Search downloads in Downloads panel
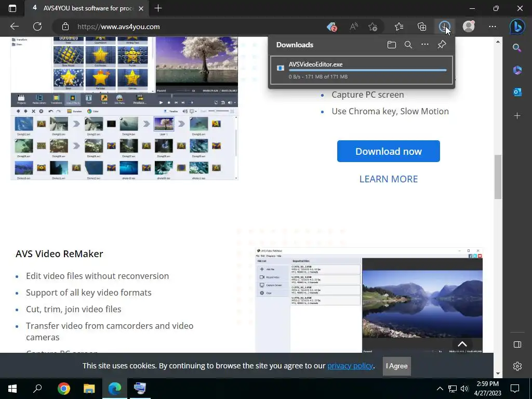Image resolution: width=532 pixels, height=399 pixels. (x=408, y=45)
